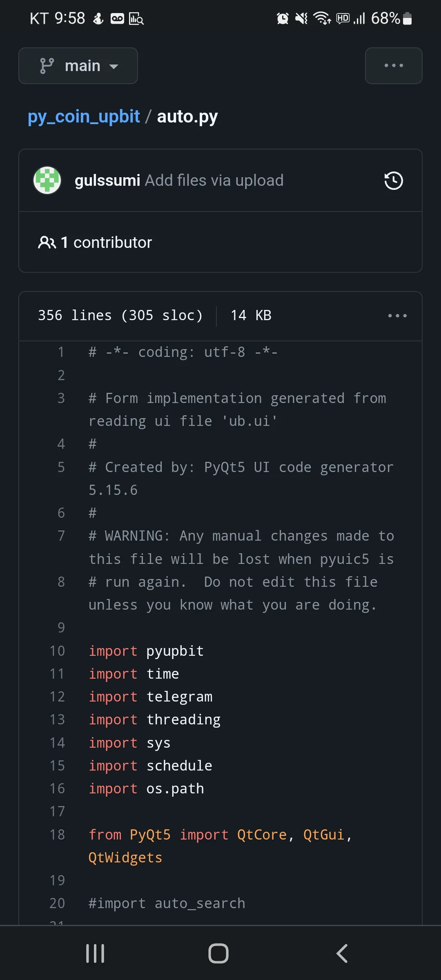Tap the battery indicator in status bar

[407, 18]
